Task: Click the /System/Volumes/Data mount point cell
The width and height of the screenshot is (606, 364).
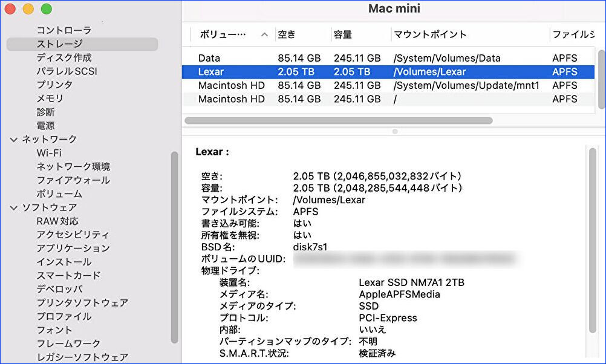Action: (447, 58)
